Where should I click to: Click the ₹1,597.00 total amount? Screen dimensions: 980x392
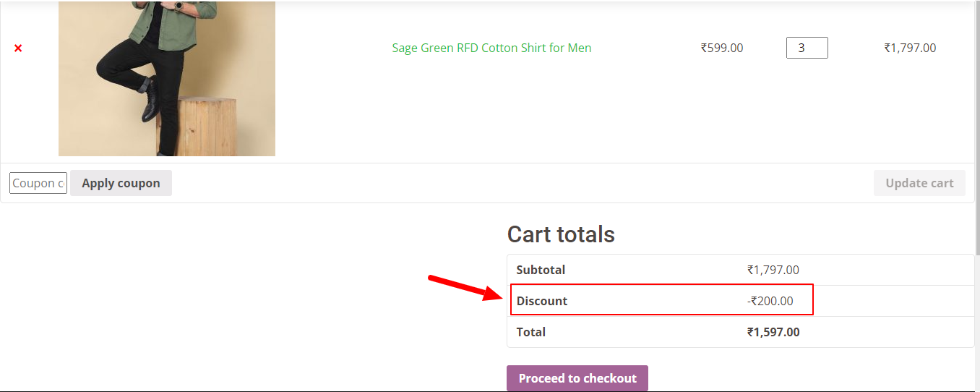[x=773, y=332]
